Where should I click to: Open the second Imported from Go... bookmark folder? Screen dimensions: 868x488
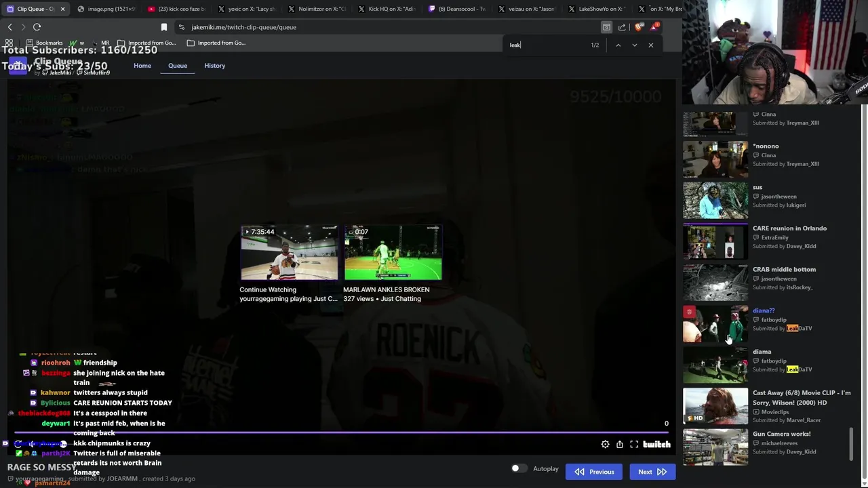point(216,43)
